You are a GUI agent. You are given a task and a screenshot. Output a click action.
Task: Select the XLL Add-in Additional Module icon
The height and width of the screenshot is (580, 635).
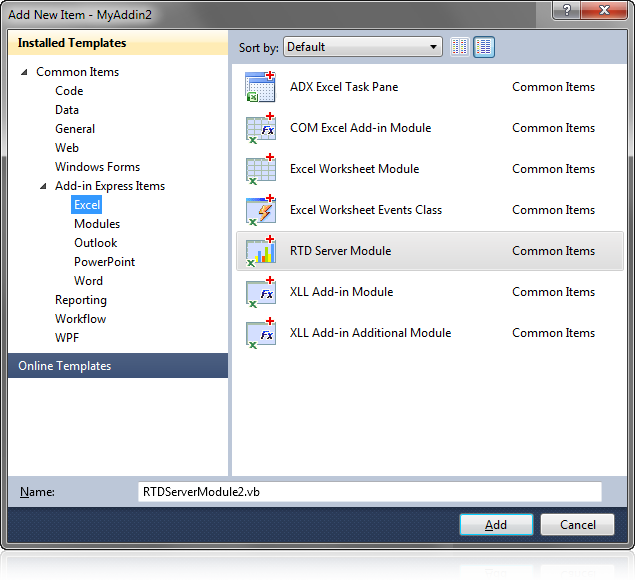pos(260,333)
